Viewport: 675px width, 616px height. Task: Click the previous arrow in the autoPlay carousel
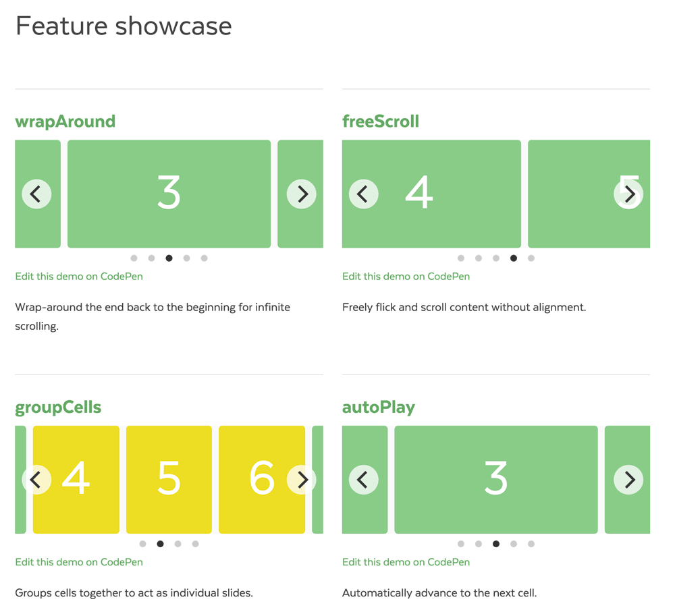click(x=363, y=480)
